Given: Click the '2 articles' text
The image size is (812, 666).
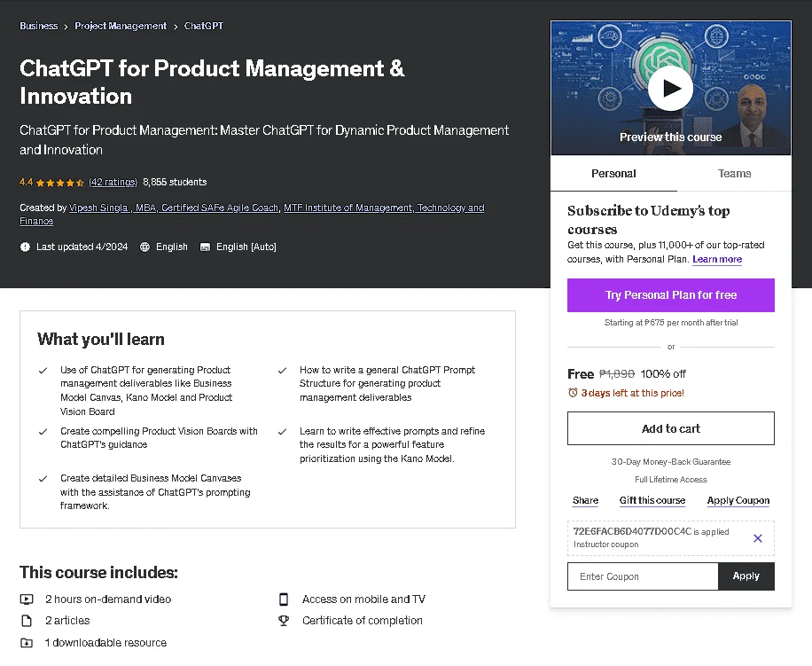Looking at the screenshot, I should (67, 621).
